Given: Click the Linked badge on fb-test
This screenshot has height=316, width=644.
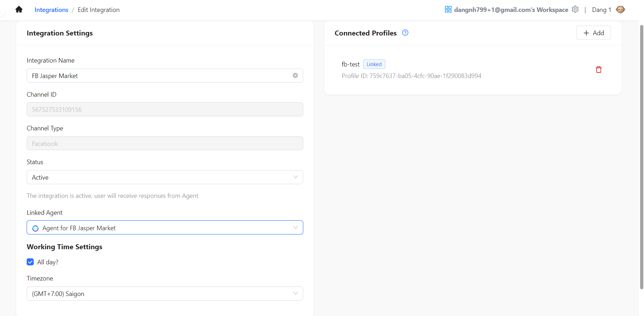Looking at the screenshot, I should 374,64.
